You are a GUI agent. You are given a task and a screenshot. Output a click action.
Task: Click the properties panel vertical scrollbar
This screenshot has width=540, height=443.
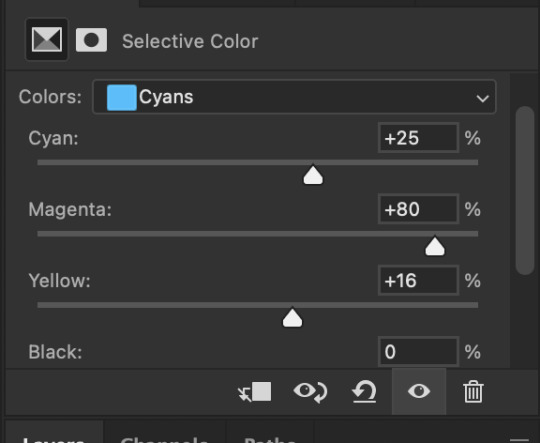[525, 190]
